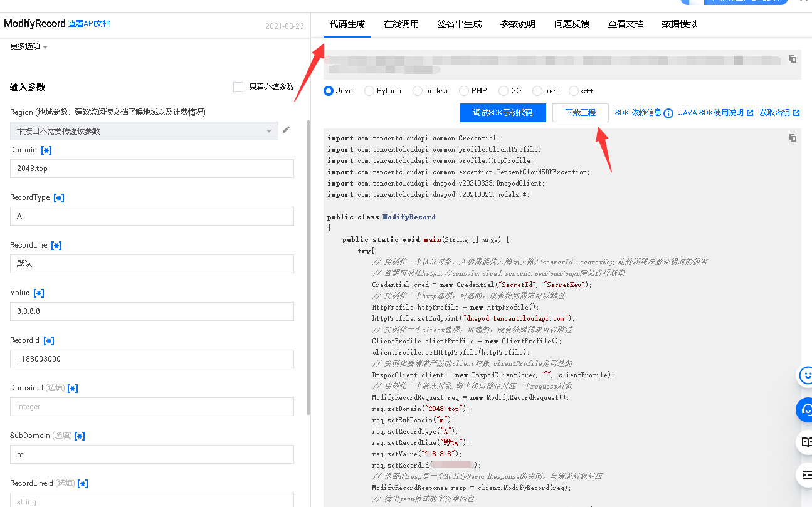Click the RecordLineId parameter asterisk icon
The width and height of the screenshot is (812, 507).
pos(83,484)
